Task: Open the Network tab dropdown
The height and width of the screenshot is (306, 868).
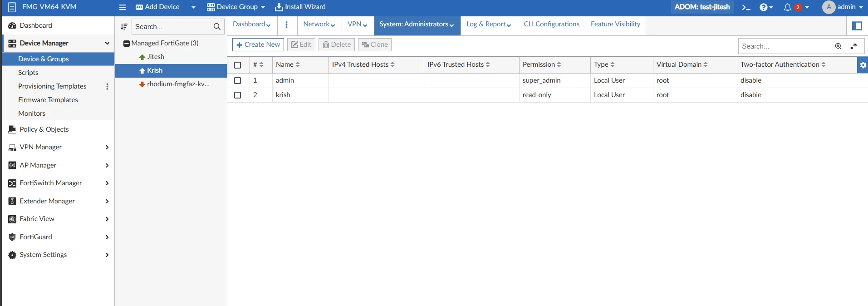Action: point(319,25)
